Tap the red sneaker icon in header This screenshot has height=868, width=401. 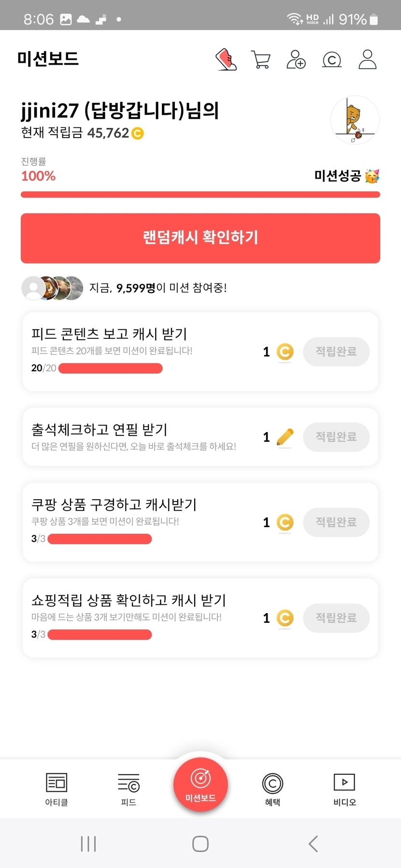coord(226,60)
